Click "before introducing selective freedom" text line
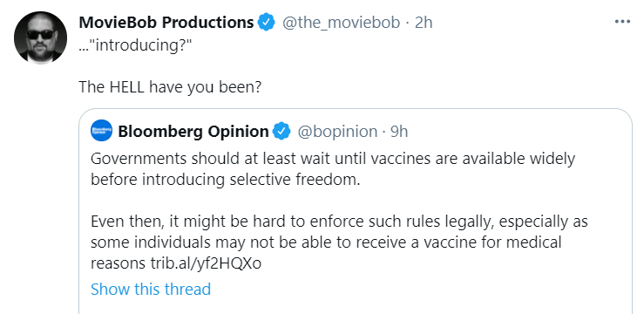This screenshot has height=314, width=644. 225,180
